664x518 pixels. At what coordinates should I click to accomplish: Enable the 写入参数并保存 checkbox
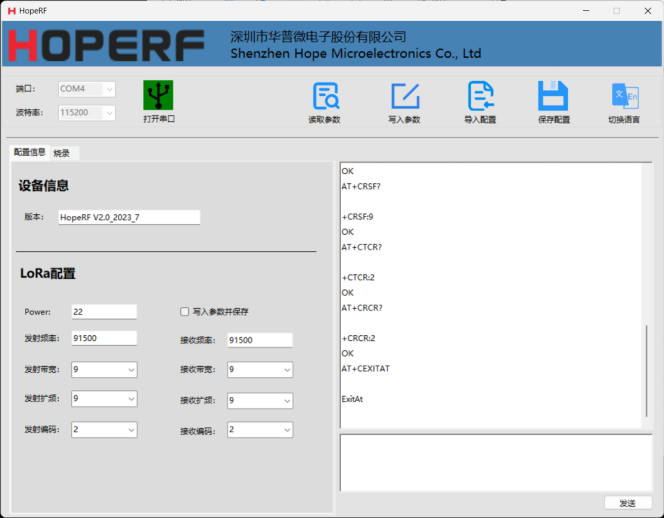184,311
